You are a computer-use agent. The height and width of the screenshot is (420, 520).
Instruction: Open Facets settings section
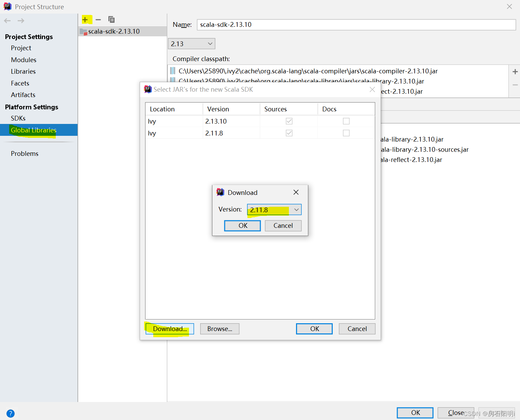20,83
